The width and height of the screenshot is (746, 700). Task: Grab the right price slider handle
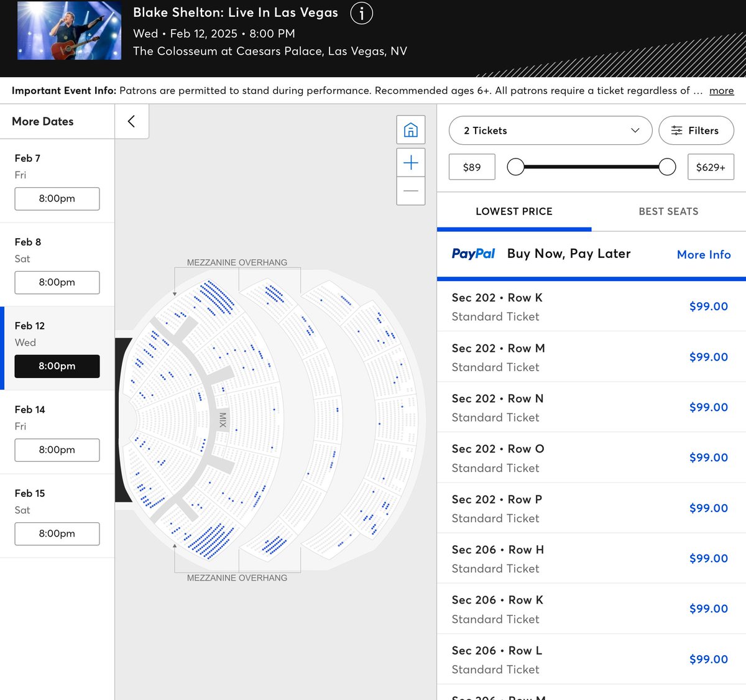pyautogui.click(x=667, y=167)
